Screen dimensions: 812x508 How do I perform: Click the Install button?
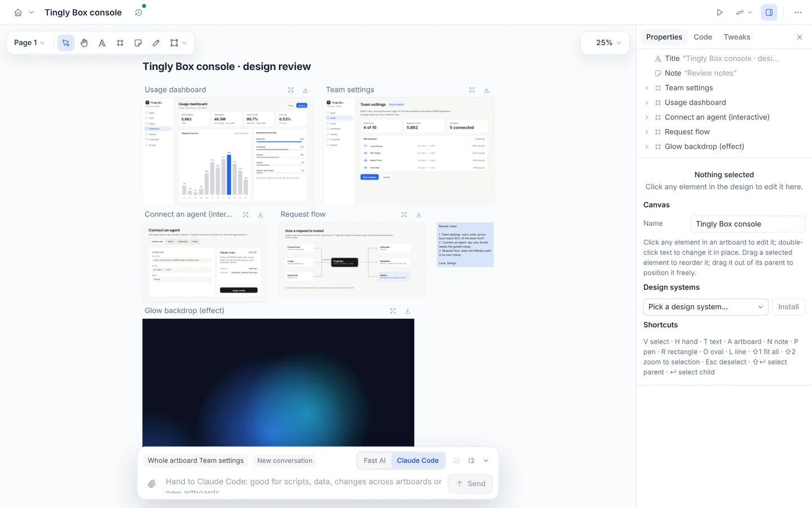click(x=788, y=307)
